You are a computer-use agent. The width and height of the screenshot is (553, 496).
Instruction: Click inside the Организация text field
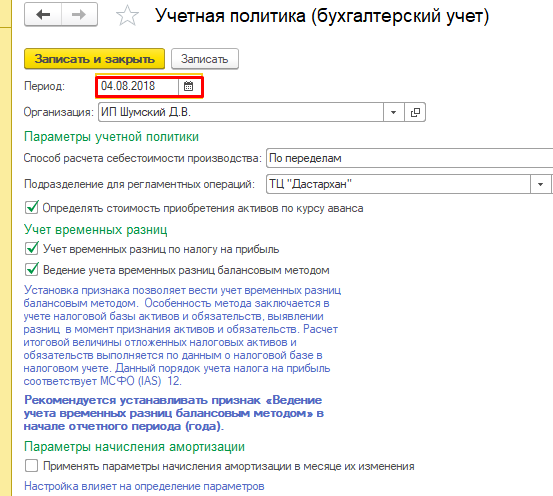click(x=241, y=113)
